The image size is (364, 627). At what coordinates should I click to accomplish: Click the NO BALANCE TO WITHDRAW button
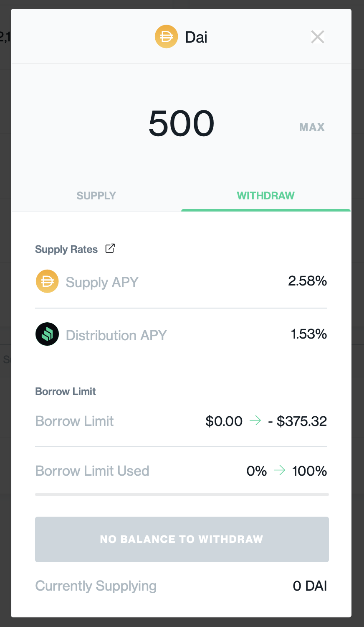pyautogui.click(x=182, y=539)
